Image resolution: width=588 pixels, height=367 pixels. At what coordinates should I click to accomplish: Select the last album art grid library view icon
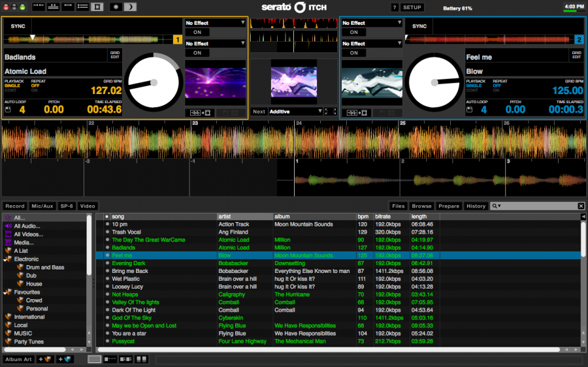pyautogui.click(x=141, y=359)
